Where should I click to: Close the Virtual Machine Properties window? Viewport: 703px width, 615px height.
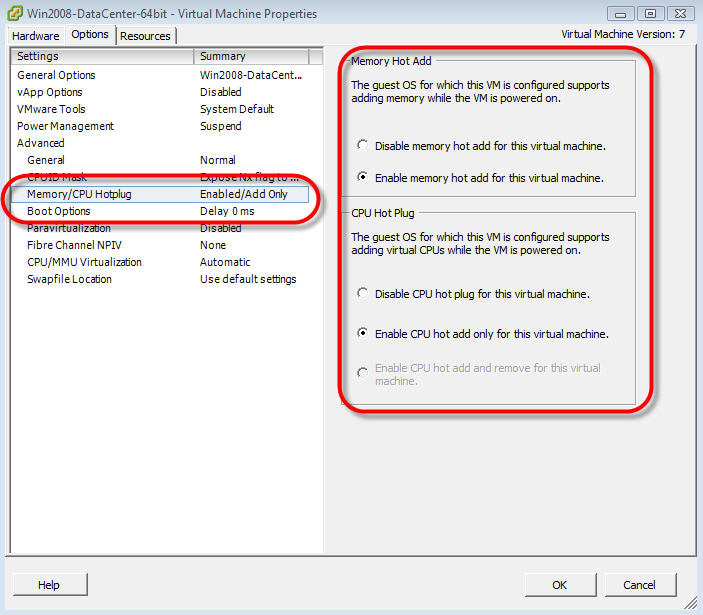pos(681,14)
